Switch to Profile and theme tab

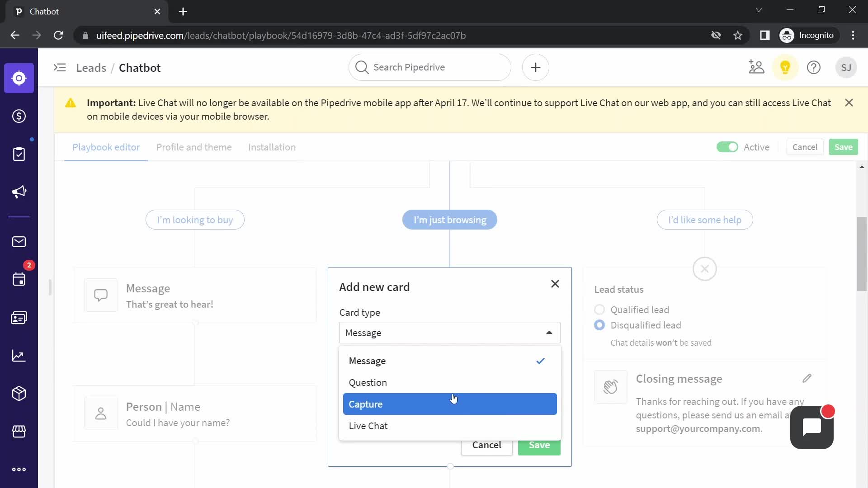[194, 146]
